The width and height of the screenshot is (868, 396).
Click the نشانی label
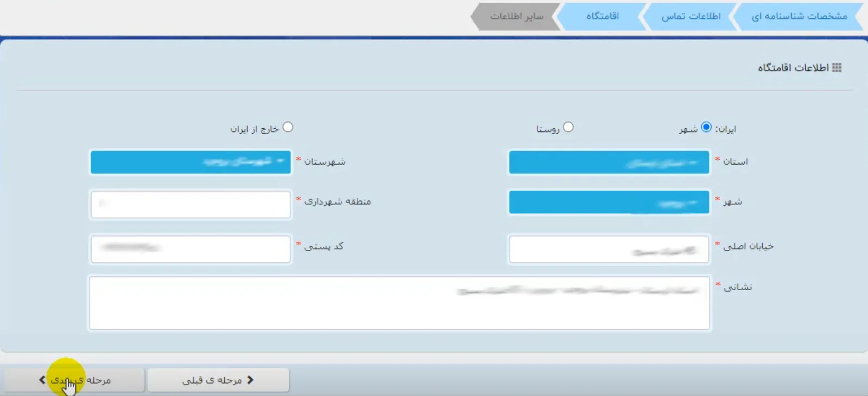pos(738,287)
